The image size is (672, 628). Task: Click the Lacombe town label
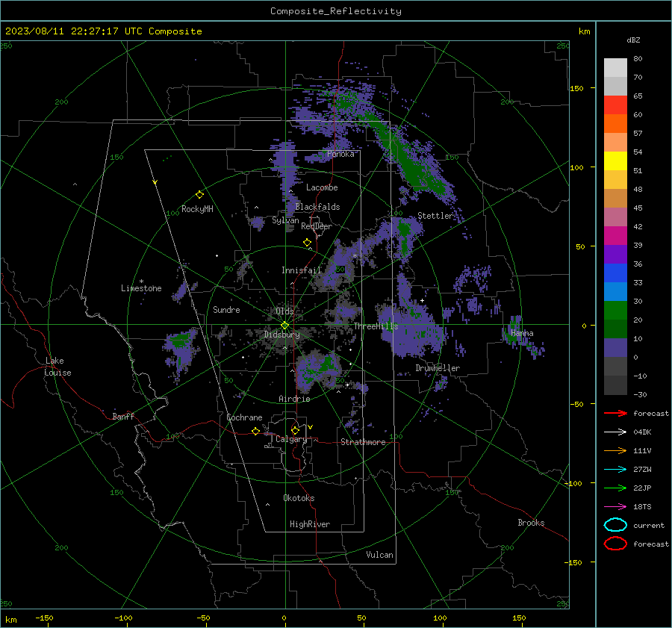(322, 187)
